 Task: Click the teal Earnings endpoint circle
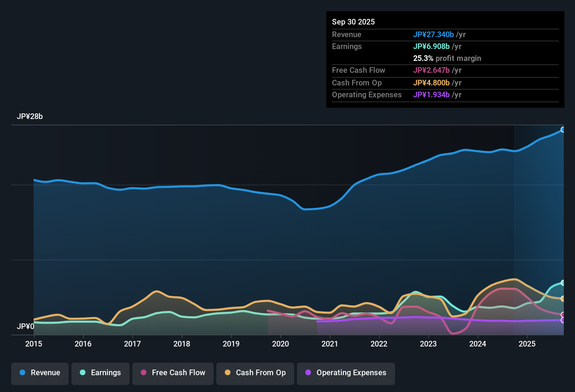[563, 283]
